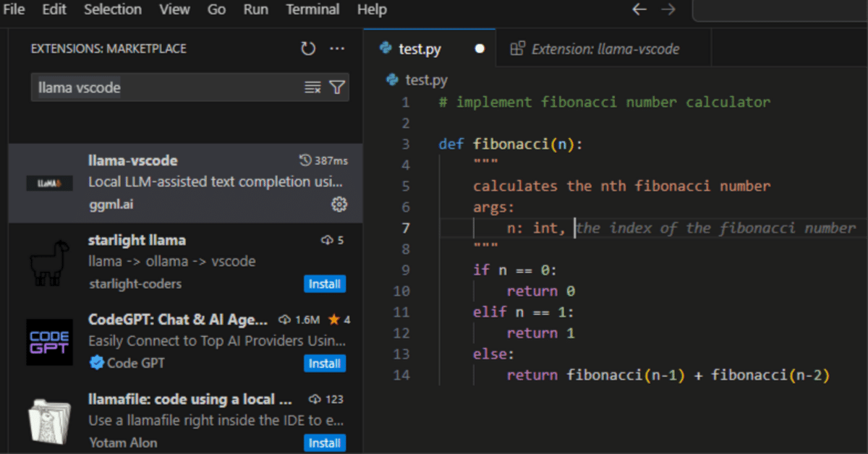
Task: Click the llama-vscode extension logo
Action: point(49,181)
